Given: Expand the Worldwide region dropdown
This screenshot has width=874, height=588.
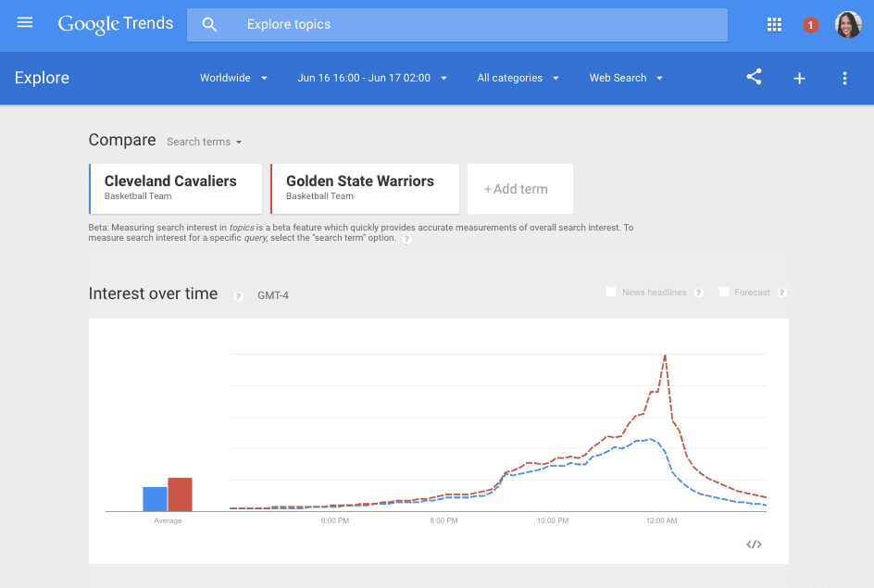Looking at the screenshot, I should tap(233, 79).
